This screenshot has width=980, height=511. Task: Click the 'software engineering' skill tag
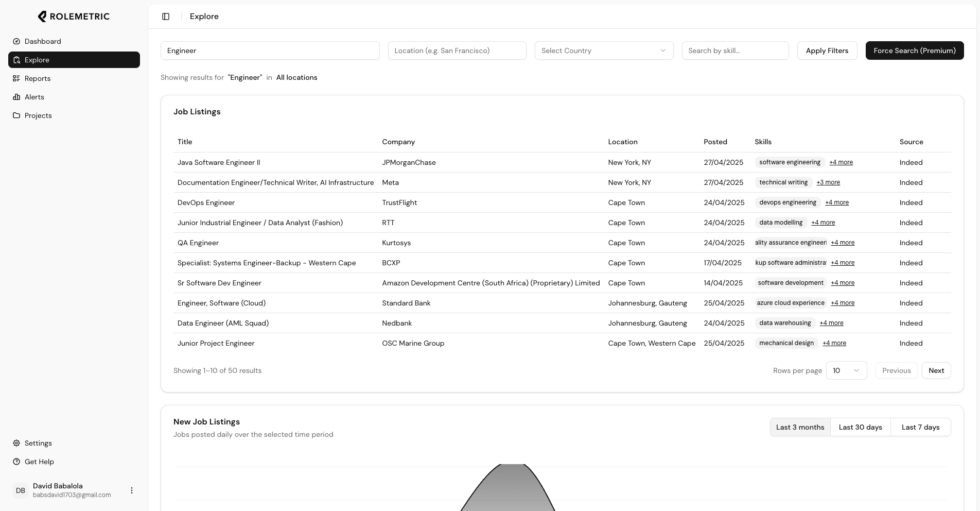(790, 162)
